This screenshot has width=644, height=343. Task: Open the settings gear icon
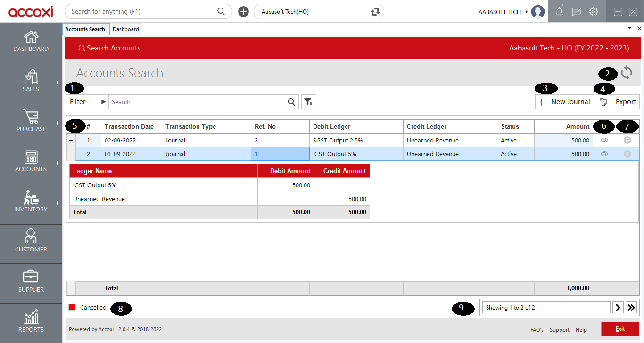594,12
